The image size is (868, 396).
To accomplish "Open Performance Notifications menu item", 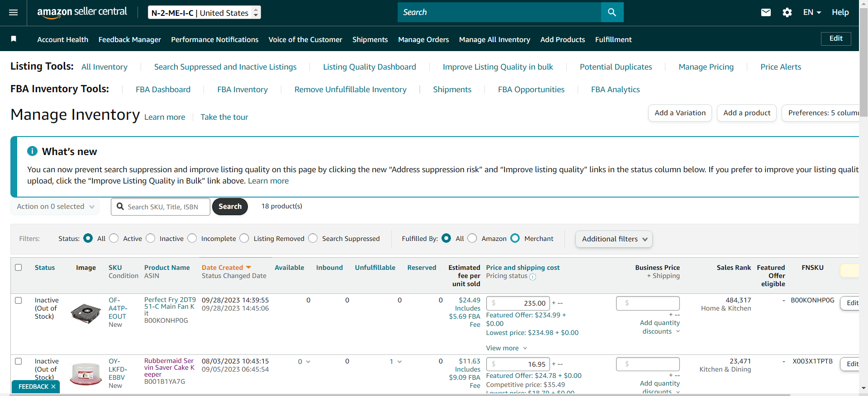I will point(215,39).
